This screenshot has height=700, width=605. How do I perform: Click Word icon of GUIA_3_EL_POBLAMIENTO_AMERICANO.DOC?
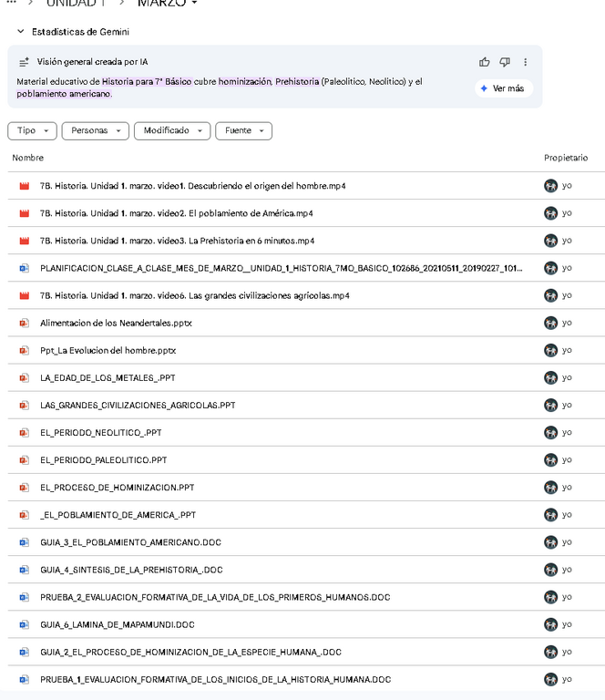coord(25,542)
